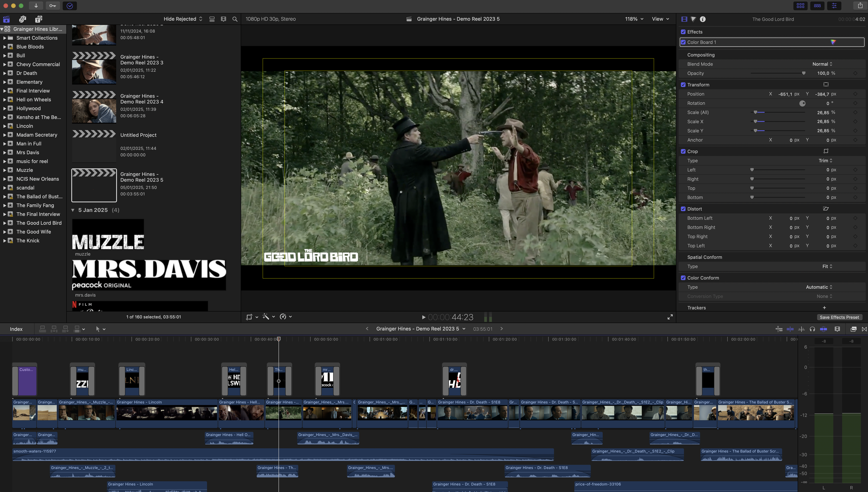Change Blend Mode Normal dropdown

pyautogui.click(x=822, y=64)
